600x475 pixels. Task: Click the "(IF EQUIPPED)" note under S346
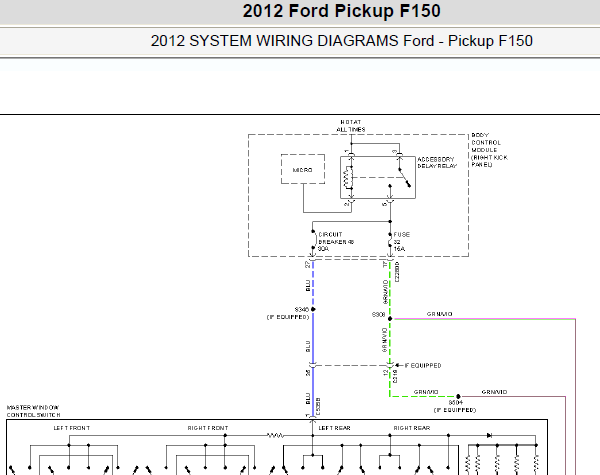288,317
